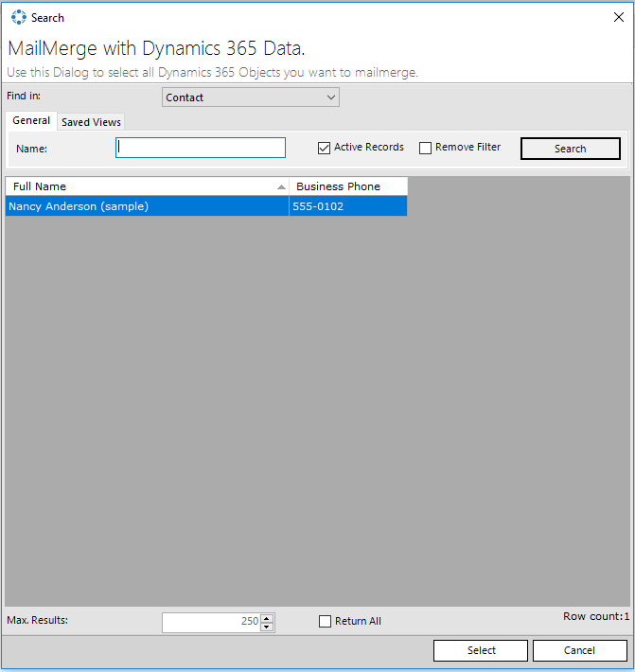Click the Select button
The height and width of the screenshot is (672, 635).
(481, 650)
